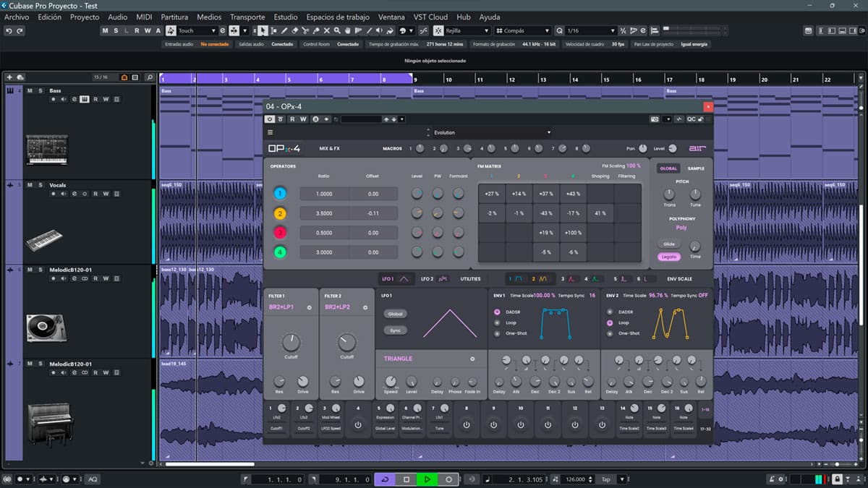The width and height of the screenshot is (868, 488).
Task: Open the Proyecto menu
Action: pyautogui.click(x=85, y=17)
